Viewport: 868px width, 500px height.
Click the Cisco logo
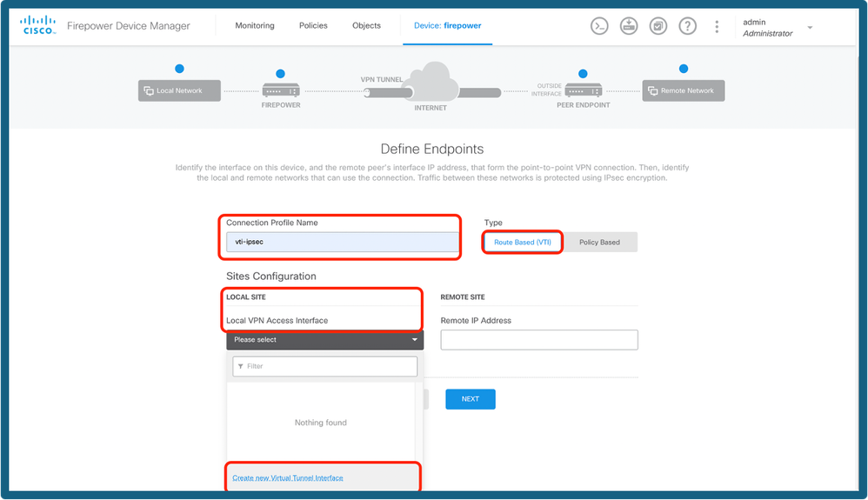click(38, 25)
